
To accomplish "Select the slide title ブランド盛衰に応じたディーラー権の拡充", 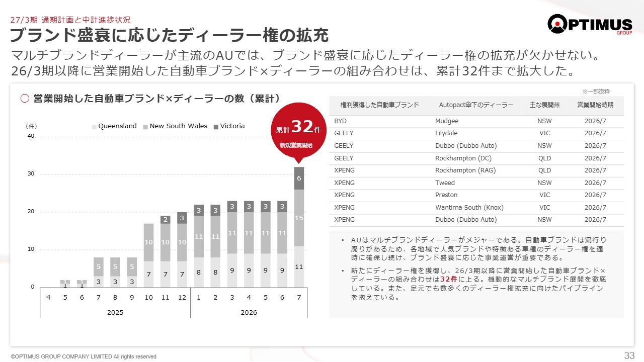I will tap(169, 35).
